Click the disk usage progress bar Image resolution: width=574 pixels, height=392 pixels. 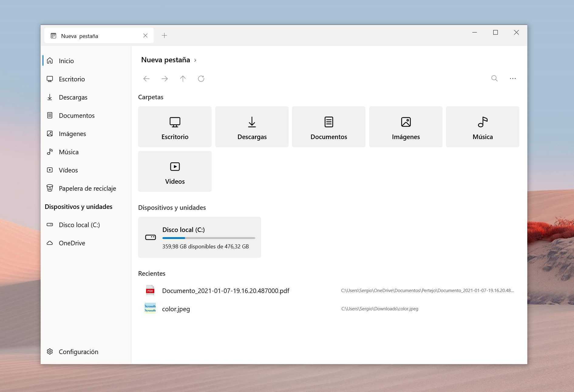[209, 238]
